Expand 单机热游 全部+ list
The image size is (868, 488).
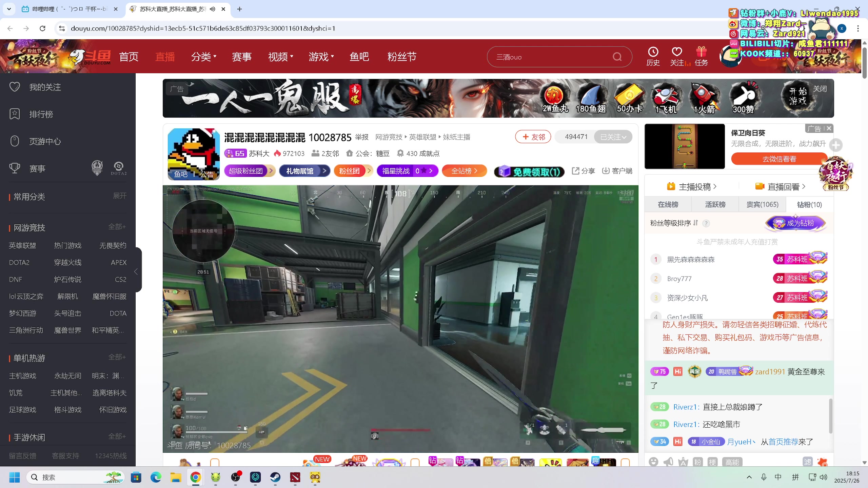(x=117, y=357)
